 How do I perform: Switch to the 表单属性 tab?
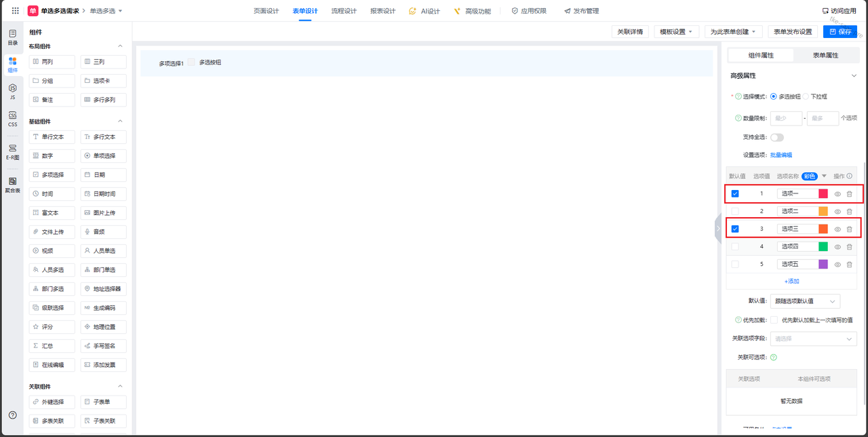[x=825, y=55]
